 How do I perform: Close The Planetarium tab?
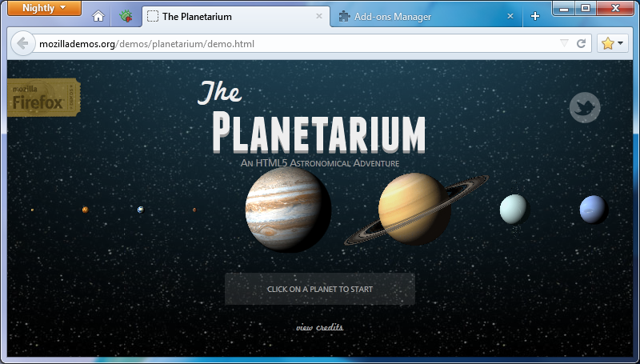(319, 16)
